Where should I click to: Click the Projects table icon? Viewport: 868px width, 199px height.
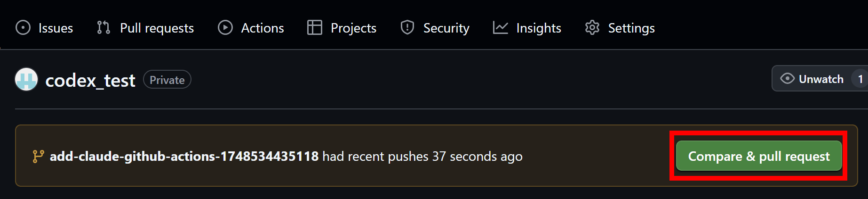[x=315, y=28]
